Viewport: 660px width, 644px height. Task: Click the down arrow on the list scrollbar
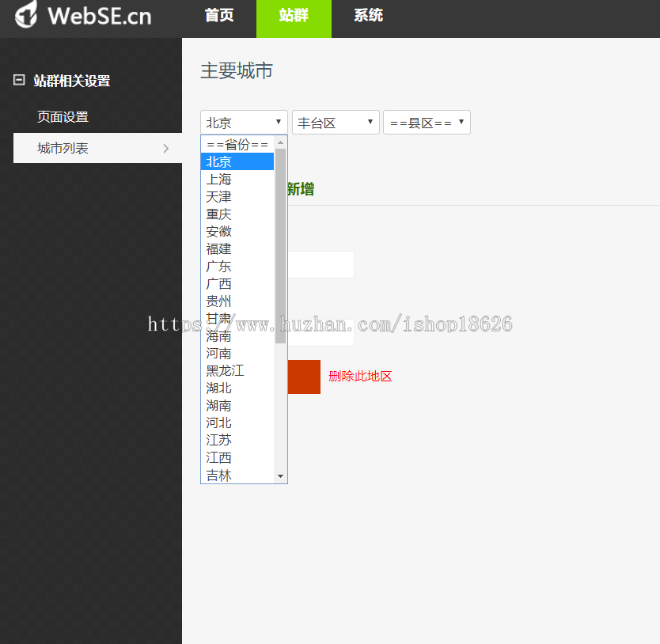[x=281, y=475]
